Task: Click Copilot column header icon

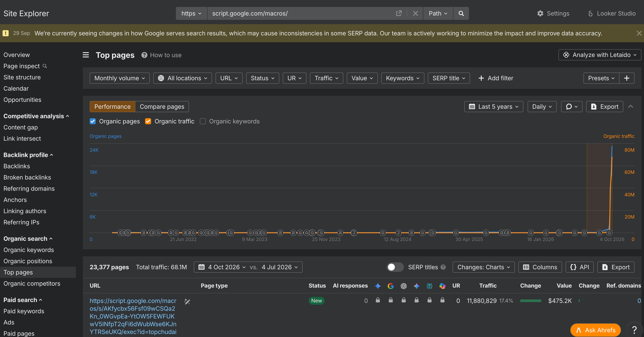Action: (x=442, y=286)
